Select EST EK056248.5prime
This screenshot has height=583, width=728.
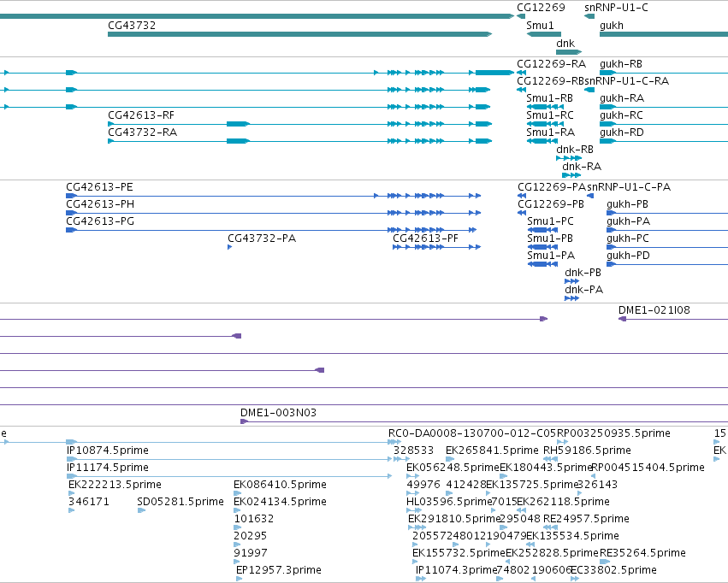point(413,476)
